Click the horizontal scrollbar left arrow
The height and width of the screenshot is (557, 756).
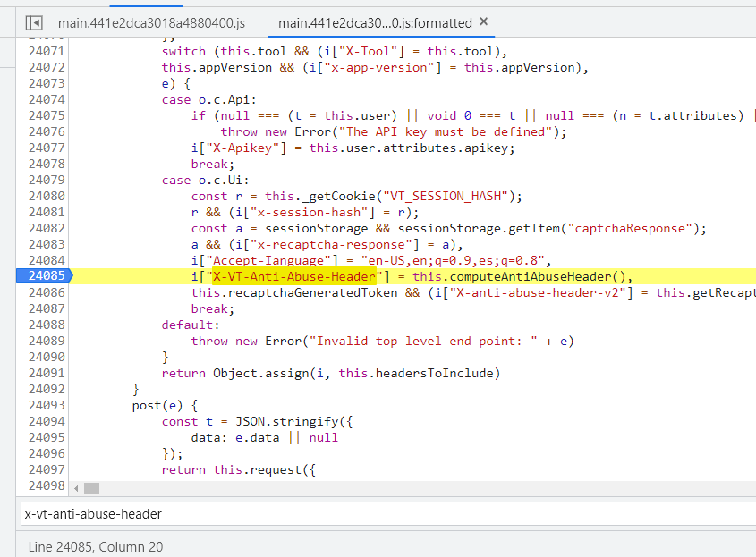76,488
